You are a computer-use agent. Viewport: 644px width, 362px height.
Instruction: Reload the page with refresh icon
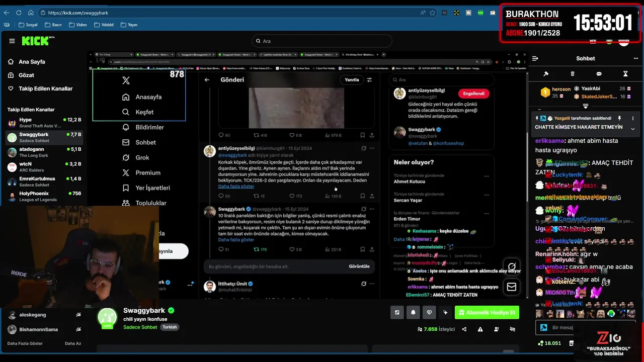tap(19, 13)
